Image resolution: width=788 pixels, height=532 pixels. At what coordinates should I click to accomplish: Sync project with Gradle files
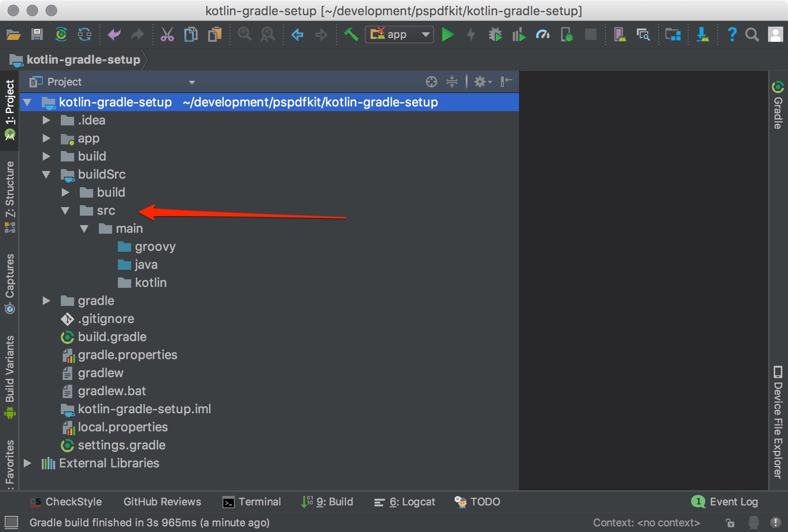(61, 34)
